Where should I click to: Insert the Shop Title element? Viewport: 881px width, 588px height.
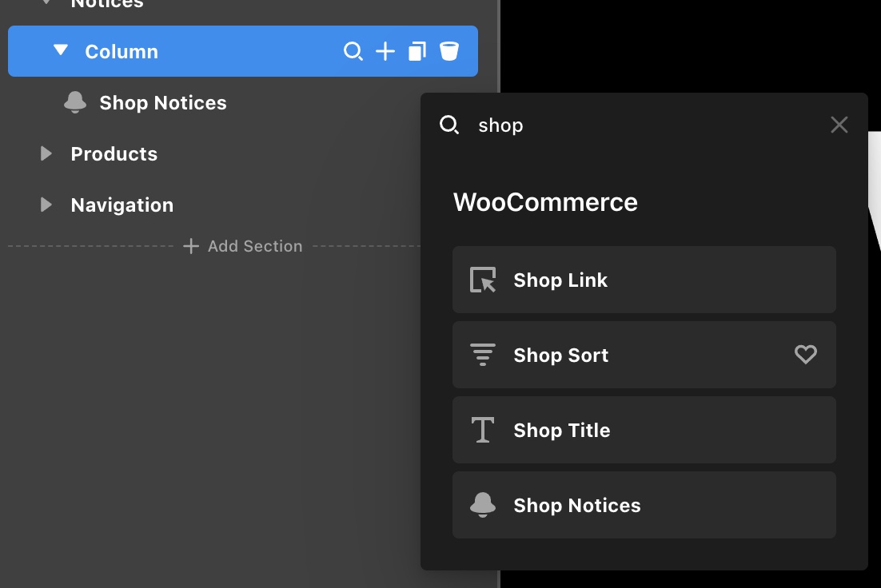coord(644,430)
